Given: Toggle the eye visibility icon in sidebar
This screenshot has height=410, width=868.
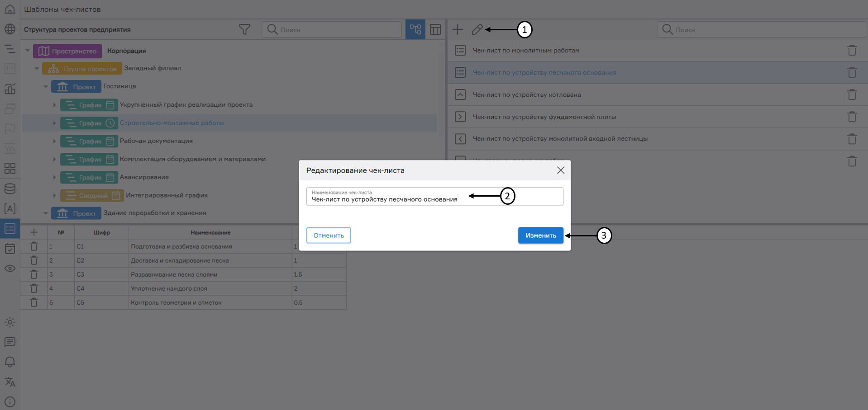Looking at the screenshot, I should pos(10,269).
